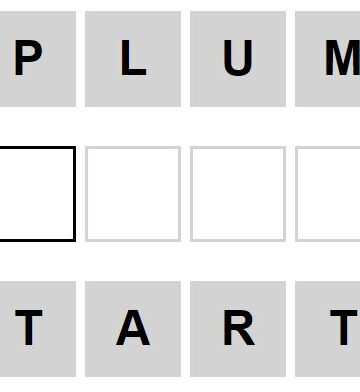Click the R tile in TART
This screenshot has height=392, width=360.
point(238,329)
